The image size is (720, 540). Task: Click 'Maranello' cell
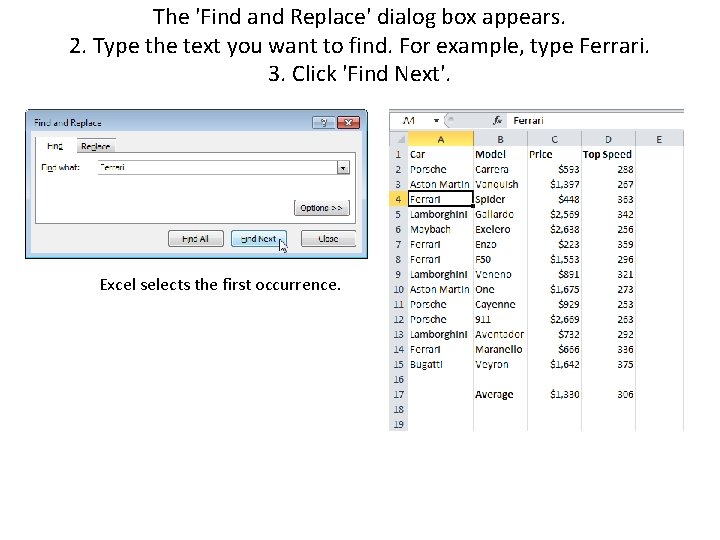pos(501,349)
